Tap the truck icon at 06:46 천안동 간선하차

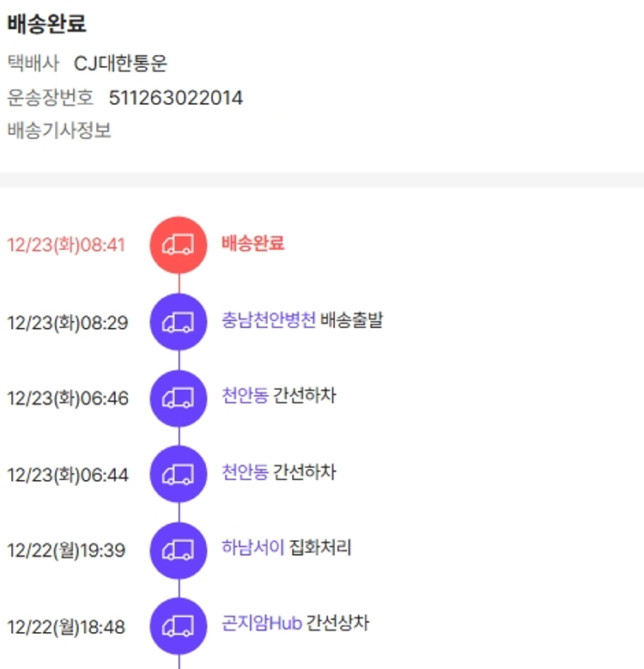[x=179, y=398]
